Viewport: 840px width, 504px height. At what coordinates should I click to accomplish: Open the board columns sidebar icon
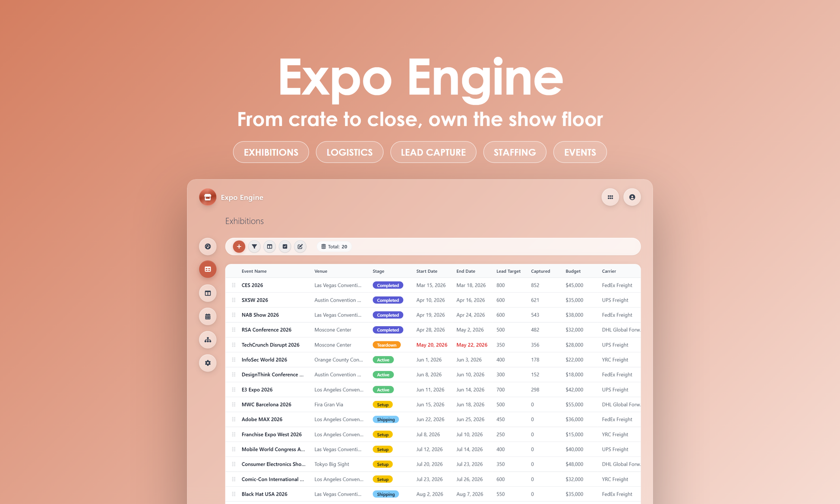click(x=208, y=293)
